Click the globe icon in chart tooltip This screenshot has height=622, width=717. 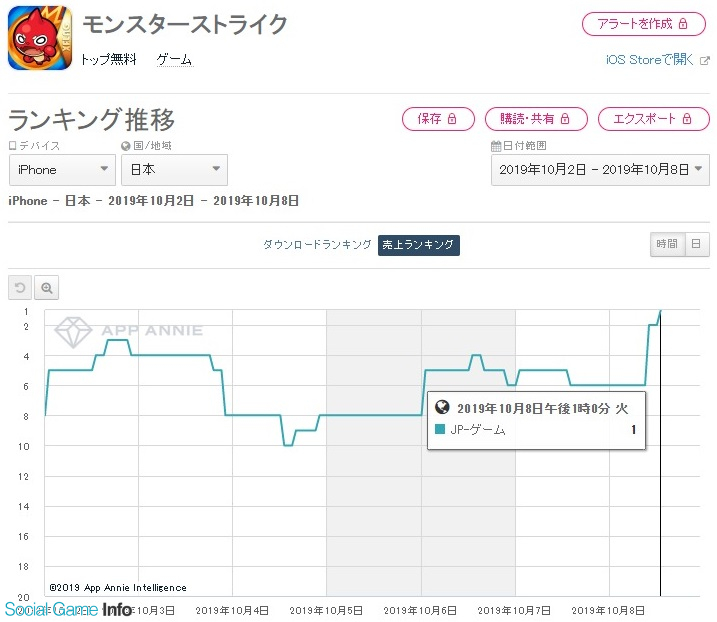443,408
